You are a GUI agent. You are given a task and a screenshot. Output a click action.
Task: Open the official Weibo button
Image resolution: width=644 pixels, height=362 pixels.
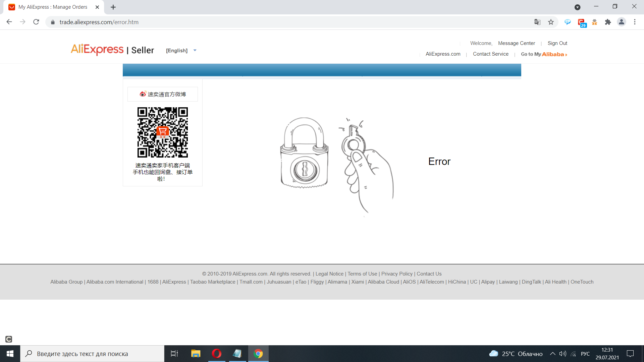pos(163,94)
